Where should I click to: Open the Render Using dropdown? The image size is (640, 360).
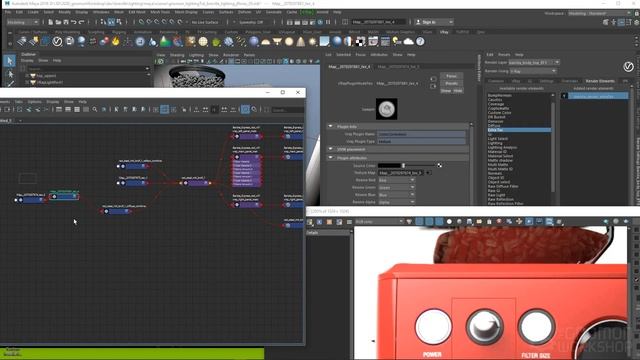point(533,71)
